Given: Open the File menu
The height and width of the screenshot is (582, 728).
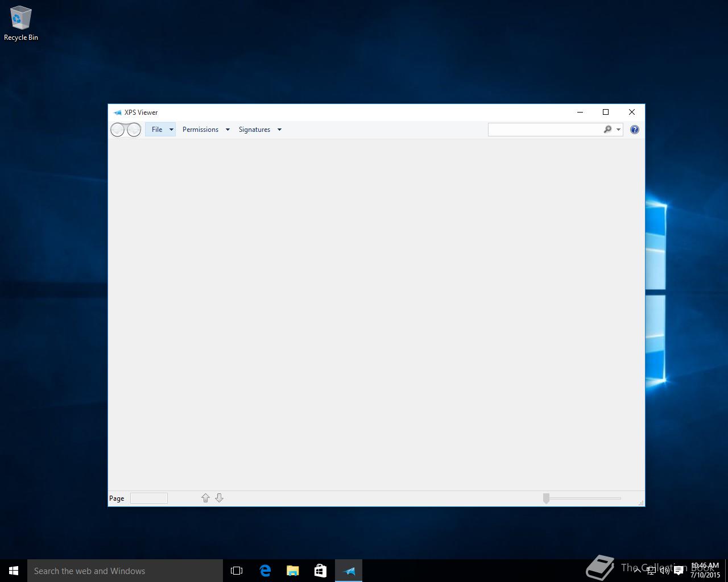Looking at the screenshot, I should (157, 130).
